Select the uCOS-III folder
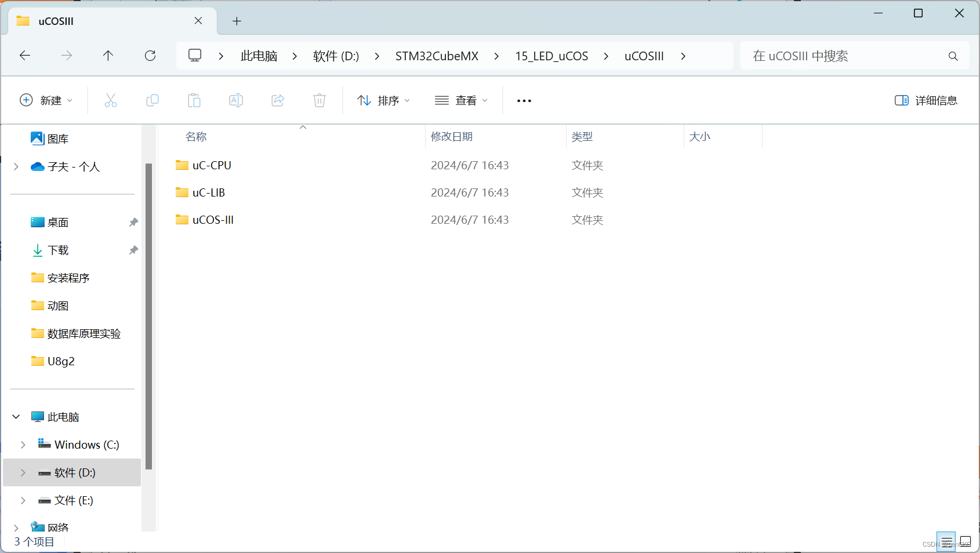980x553 pixels. click(x=213, y=220)
